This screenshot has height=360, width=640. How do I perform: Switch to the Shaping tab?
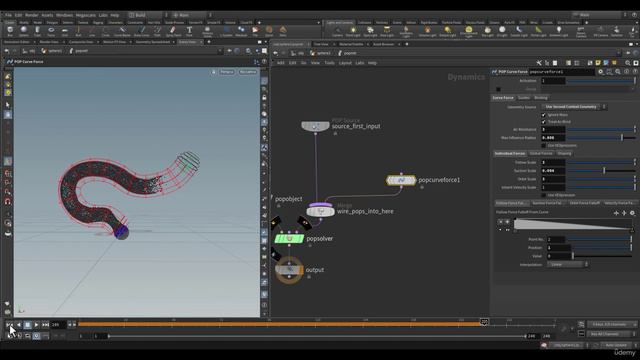coord(564,153)
